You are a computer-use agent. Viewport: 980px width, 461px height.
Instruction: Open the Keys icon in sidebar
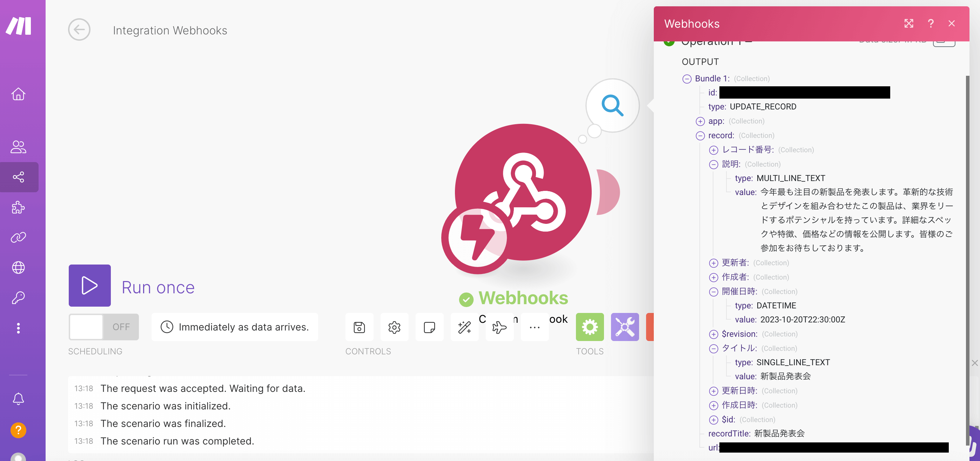(18, 297)
